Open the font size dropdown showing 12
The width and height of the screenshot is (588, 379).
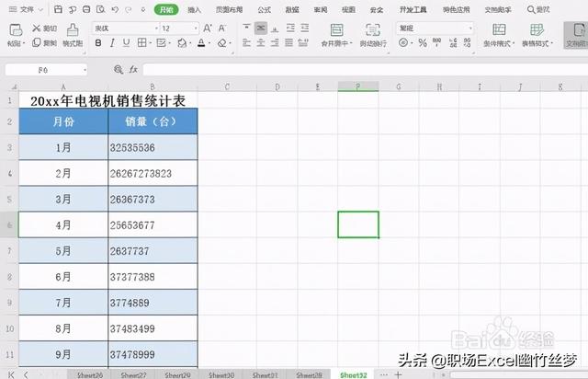tap(196, 29)
